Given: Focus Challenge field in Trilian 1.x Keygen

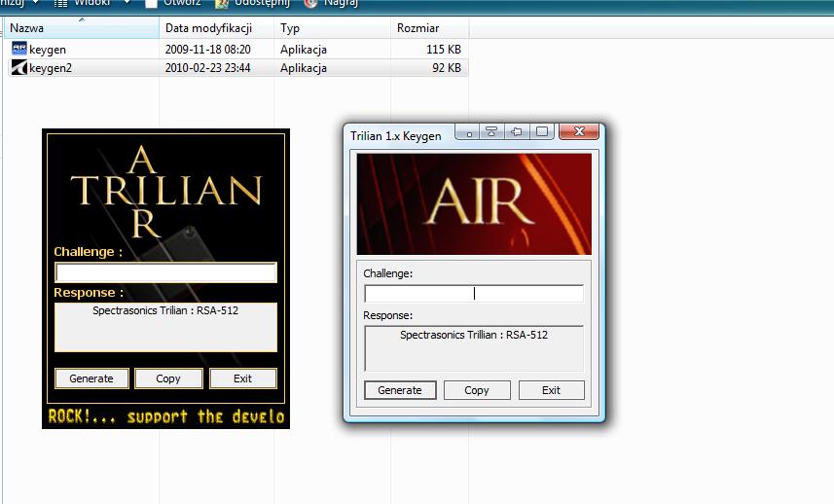Looking at the screenshot, I should pos(474,294).
